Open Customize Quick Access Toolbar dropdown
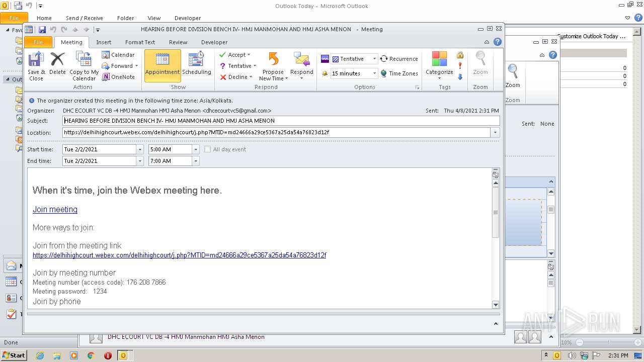 coord(98,30)
